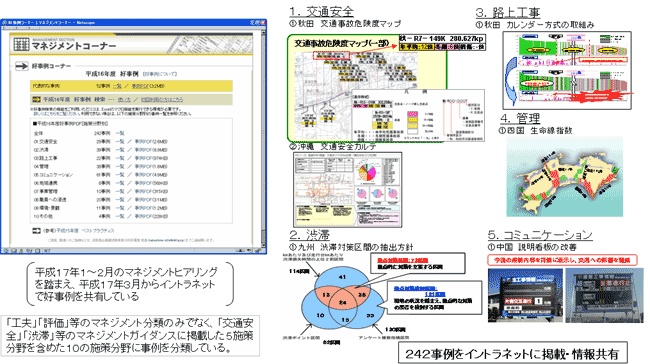Open the PDF link for 05 コミュニケーション

(x=151, y=175)
